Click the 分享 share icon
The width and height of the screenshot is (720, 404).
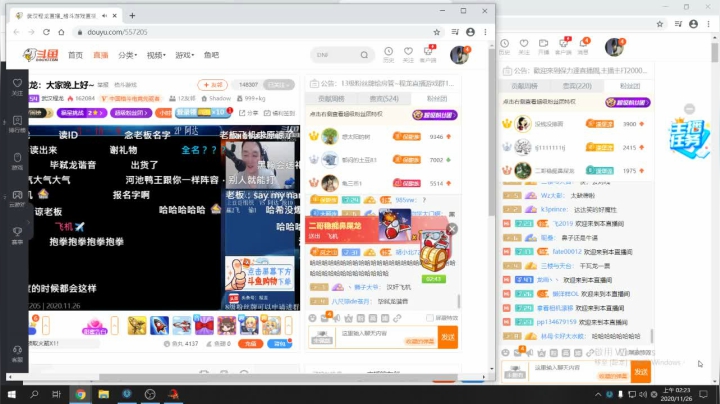coord(248,113)
